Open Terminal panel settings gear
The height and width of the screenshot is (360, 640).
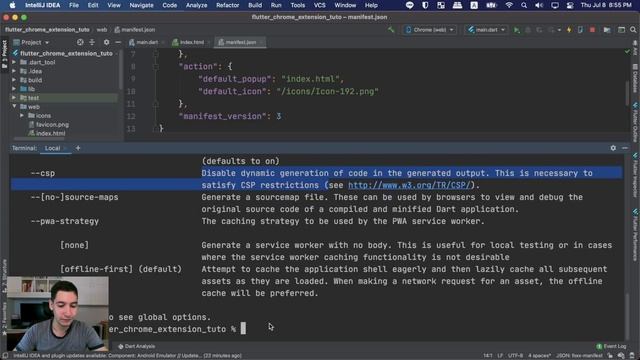[x=613, y=148]
